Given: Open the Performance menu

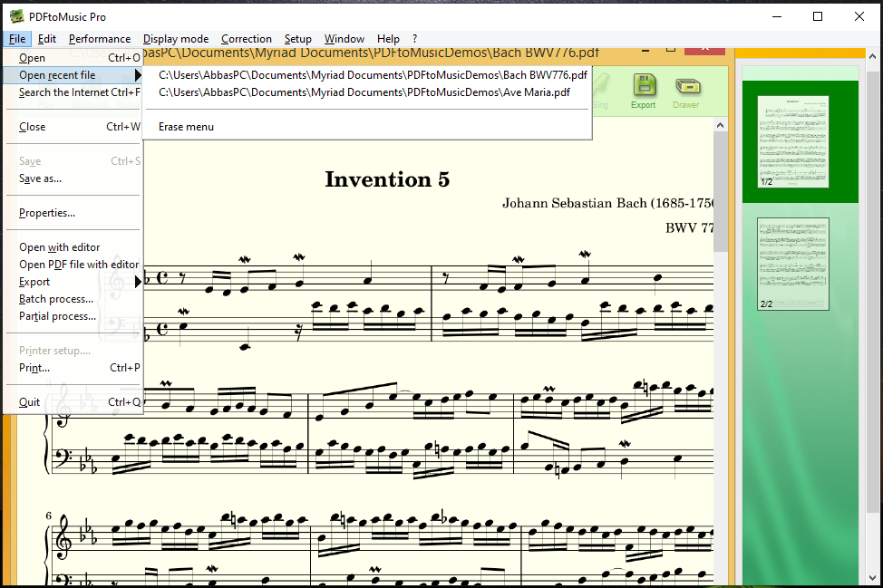Looking at the screenshot, I should (x=100, y=39).
